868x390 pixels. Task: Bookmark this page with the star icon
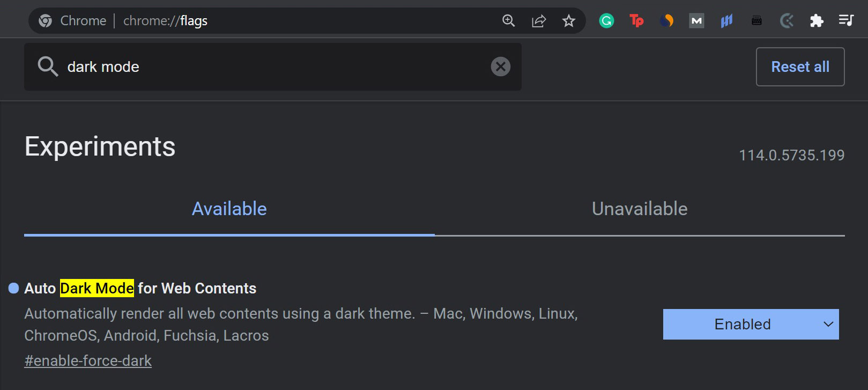point(568,21)
